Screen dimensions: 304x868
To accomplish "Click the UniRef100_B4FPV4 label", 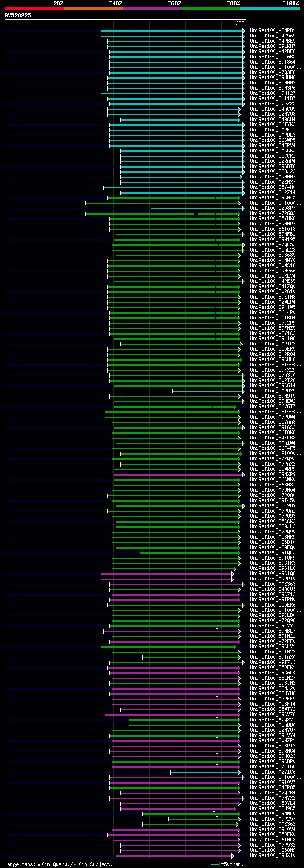I will [x=273, y=146].
